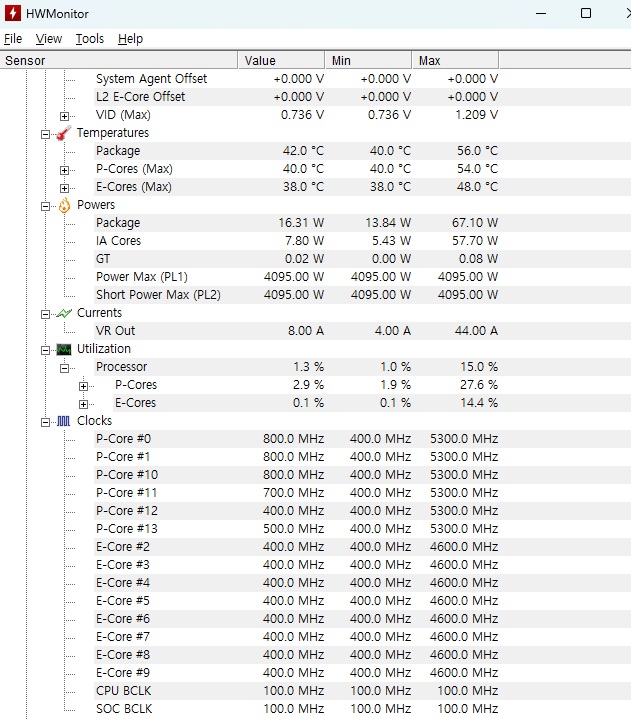This screenshot has width=631, height=719.
Task: Collapse the Processor utilization node
Action: click(x=65, y=368)
